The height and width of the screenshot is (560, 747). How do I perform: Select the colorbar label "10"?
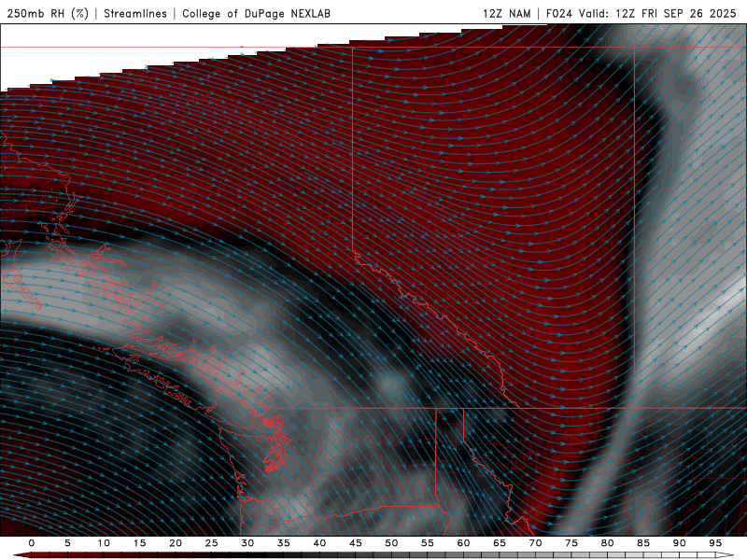click(x=104, y=543)
